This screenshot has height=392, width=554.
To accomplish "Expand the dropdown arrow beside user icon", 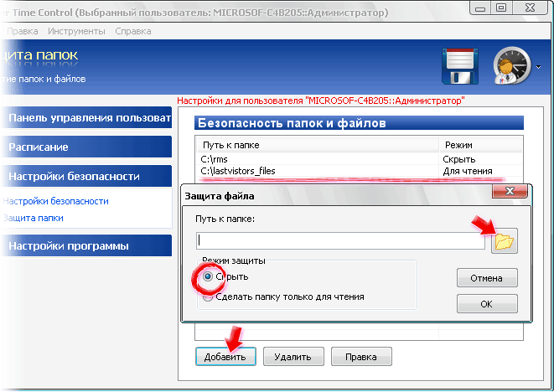I will (538, 67).
